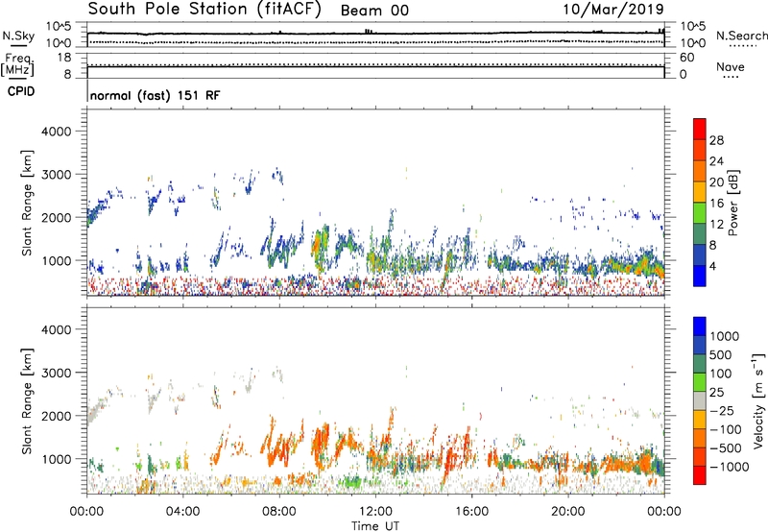Viewport: 768px width, 532px height.
Task: Click the '16:00' time axis label
Action: (x=471, y=512)
